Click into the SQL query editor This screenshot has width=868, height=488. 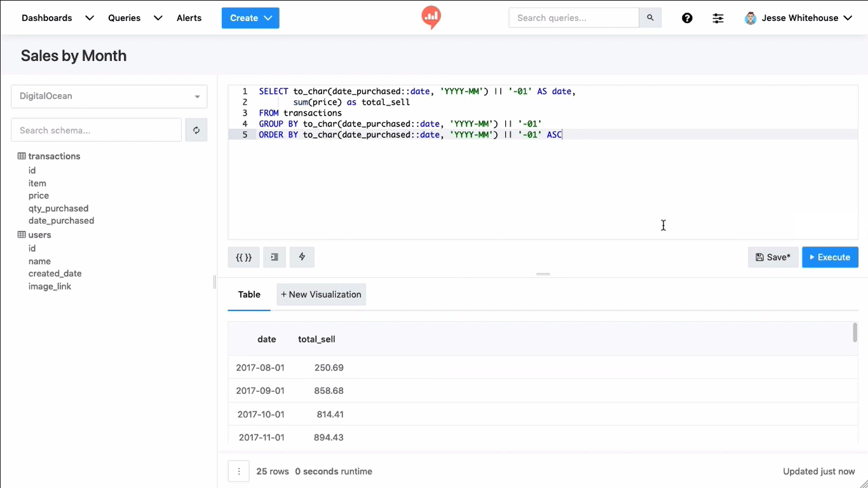[x=543, y=163]
